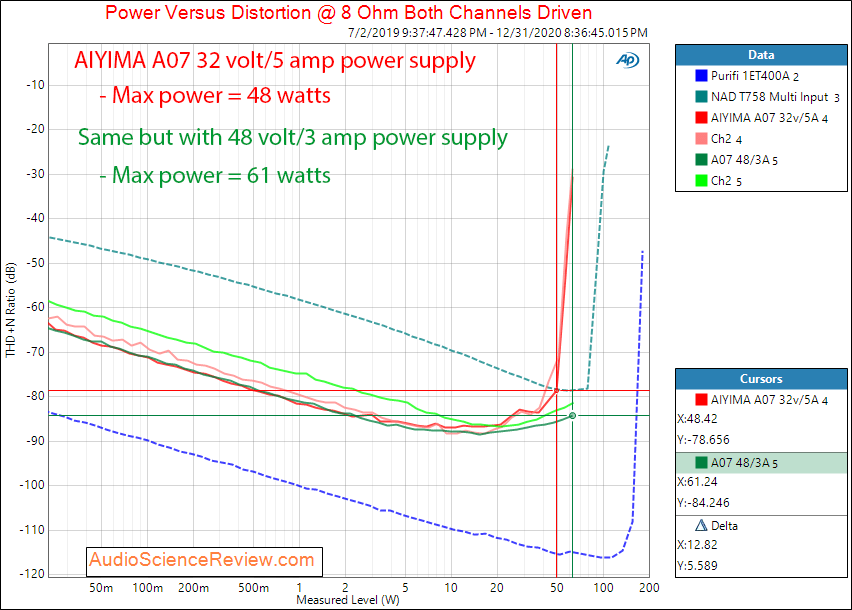Click the AP logo icon in the graph
Screen dimensions: 852x610
click(628, 60)
